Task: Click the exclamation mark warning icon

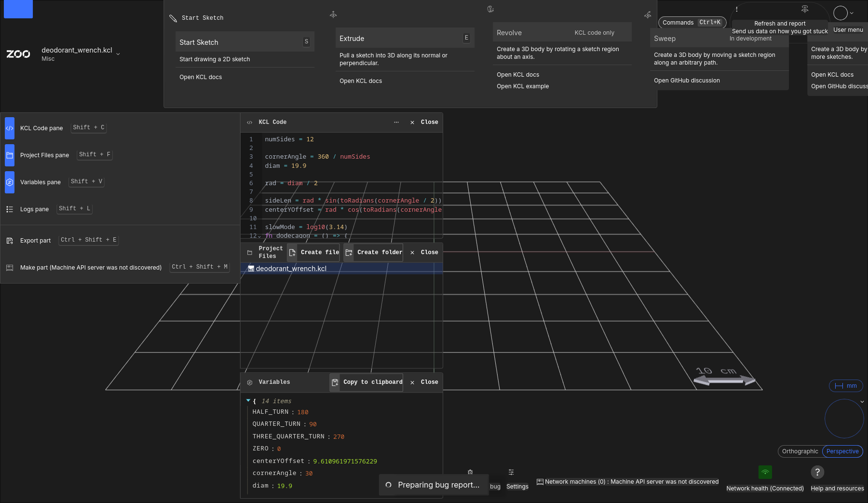Action: [737, 9]
